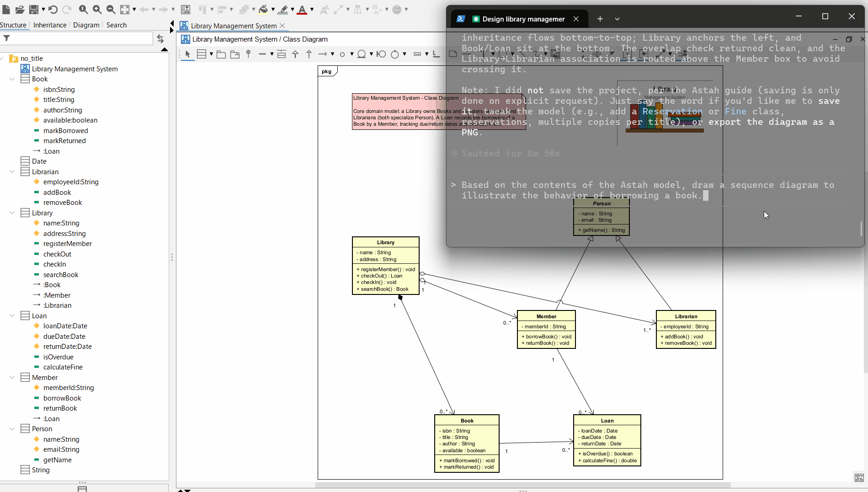Select Library Management System in the tree
The width and height of the screenshot is (868, 492).
75,69
